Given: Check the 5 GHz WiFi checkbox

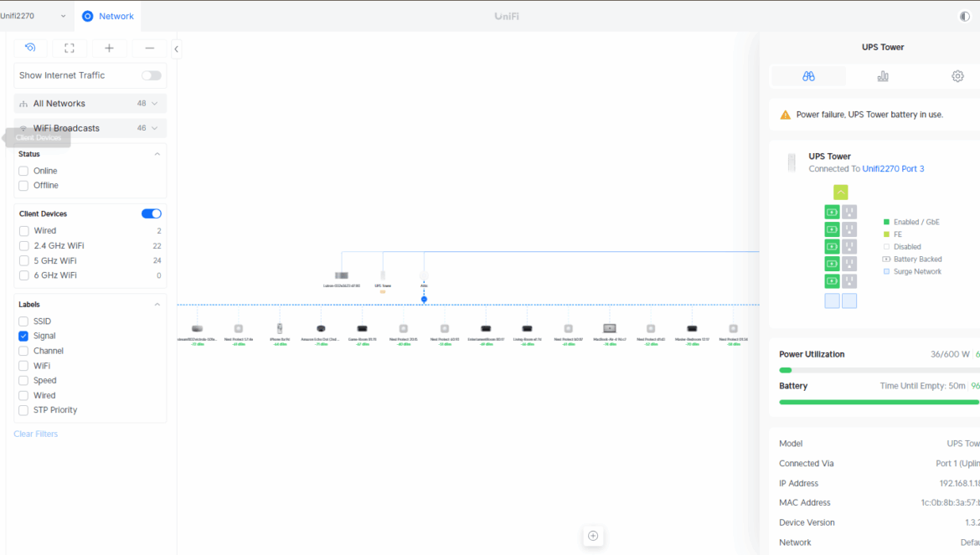Looking at the screenshot, I should pyautogui.click(x=23, y=260).
